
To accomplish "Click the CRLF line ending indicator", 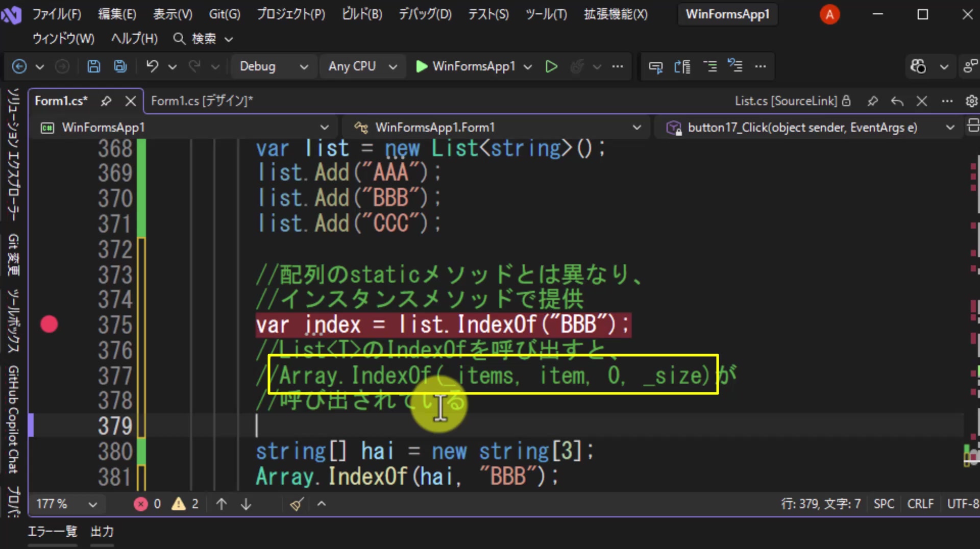I will [x=920, y=504].
